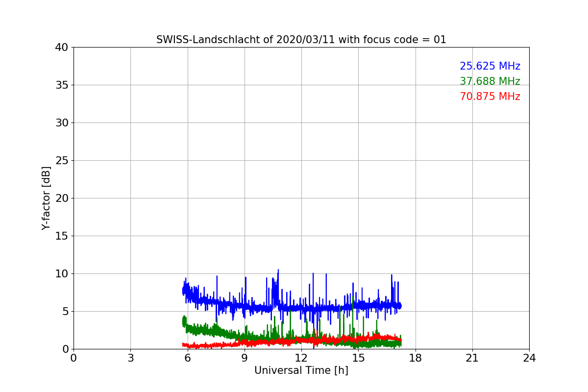Click y-axis tick value 40

[x=61, y=48]
